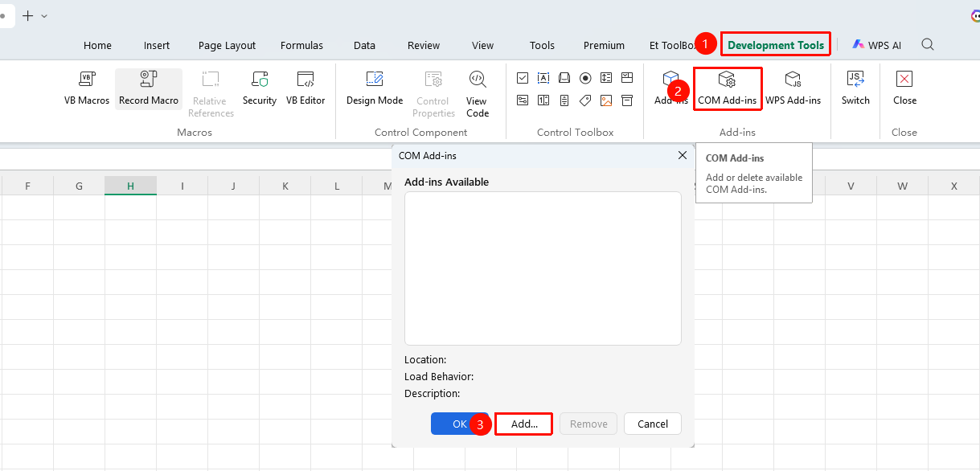
Task: Select column K header
Action: pos(285,186)
